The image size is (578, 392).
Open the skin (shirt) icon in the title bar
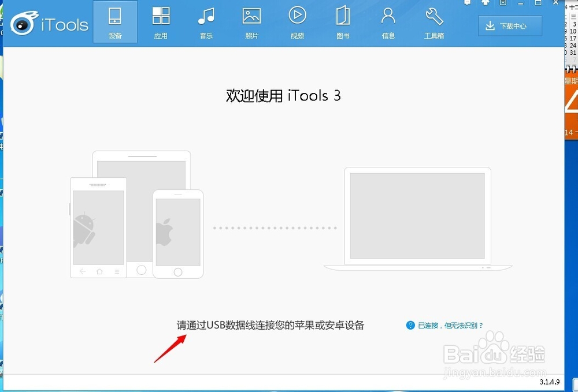(486, 2)
